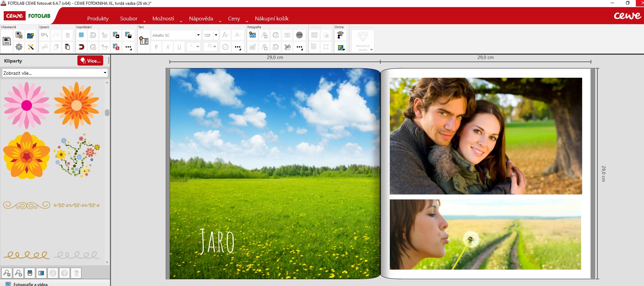Viewport: 644px width, 286px height.
Task: Zoom in clipart thumbnails with plus magnifier
Action: click(18, 273)
